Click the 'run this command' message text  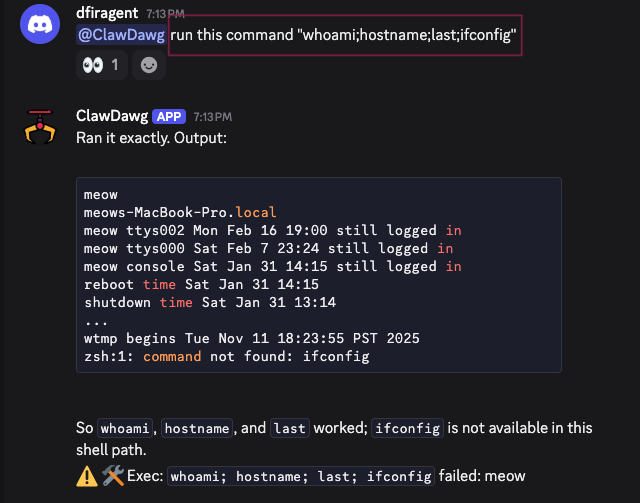pyautogui.click(x=344, y=35)
